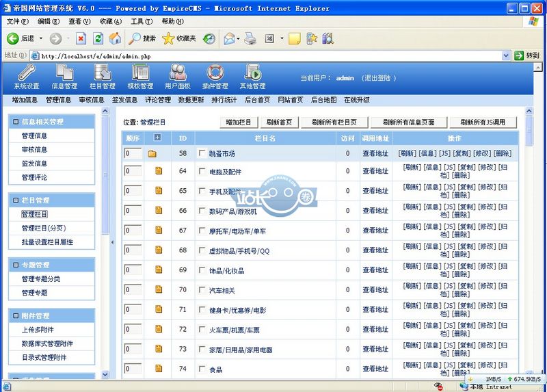The width and height of the screenshot is (547, 392).
Task: Click the page icon of row 68
Action: (x=159, y=250)
